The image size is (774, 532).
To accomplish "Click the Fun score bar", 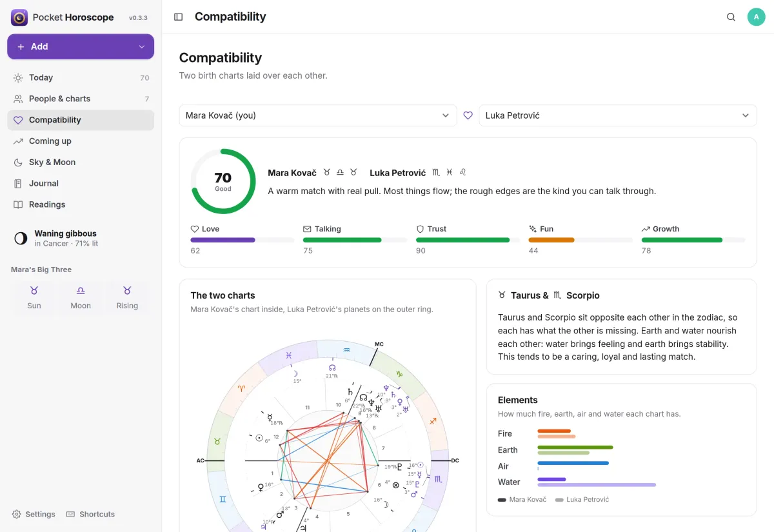I will 580,240.
